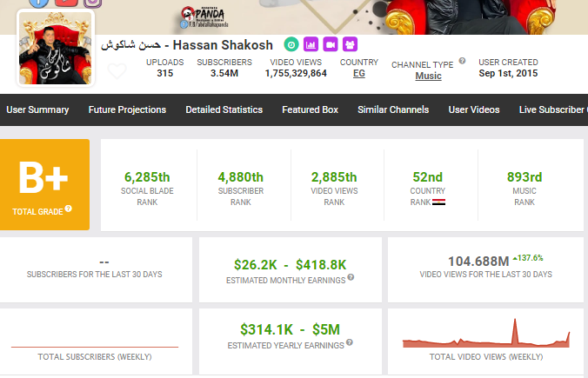
Task: Go to Similar Channels tab
Action: [x=393, y=109]
